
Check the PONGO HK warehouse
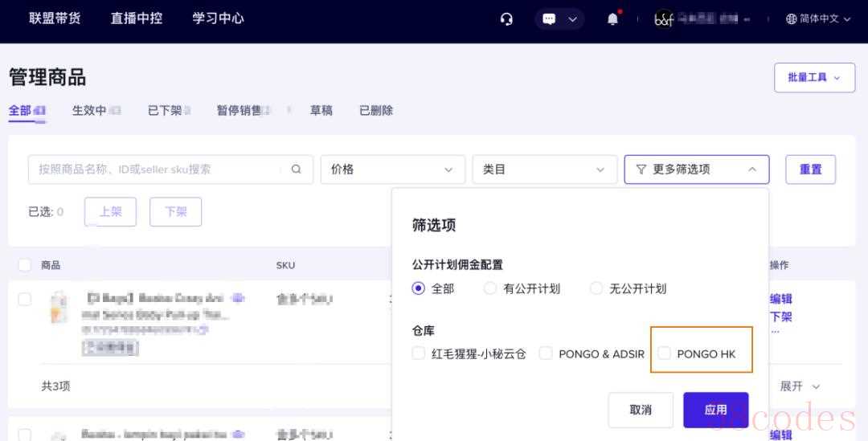665,353
